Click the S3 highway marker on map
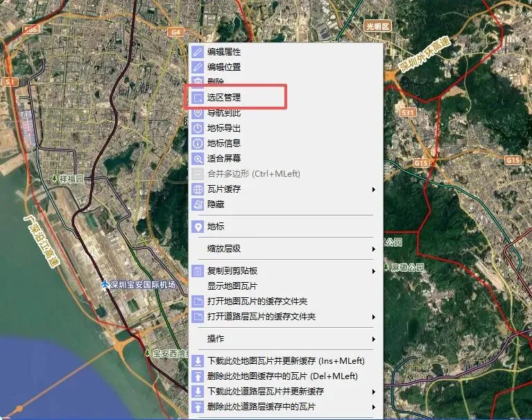532x420 pixels. pyautogui.click(x=10, y=82)
